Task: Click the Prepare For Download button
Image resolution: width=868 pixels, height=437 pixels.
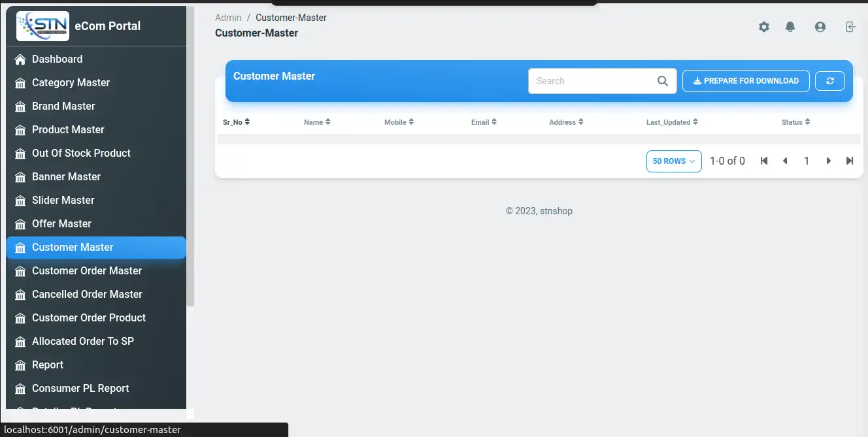Action: pos(746,81)
